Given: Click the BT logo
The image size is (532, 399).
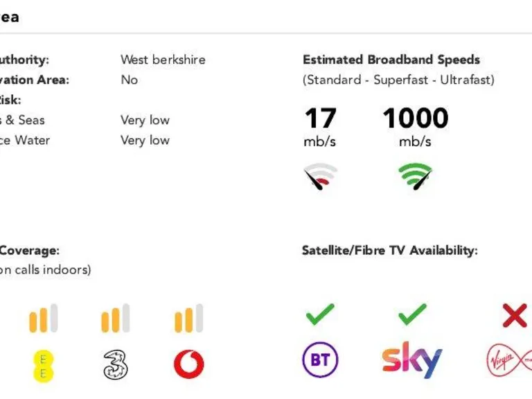Looking at the screenshot, I should point(320,360).
